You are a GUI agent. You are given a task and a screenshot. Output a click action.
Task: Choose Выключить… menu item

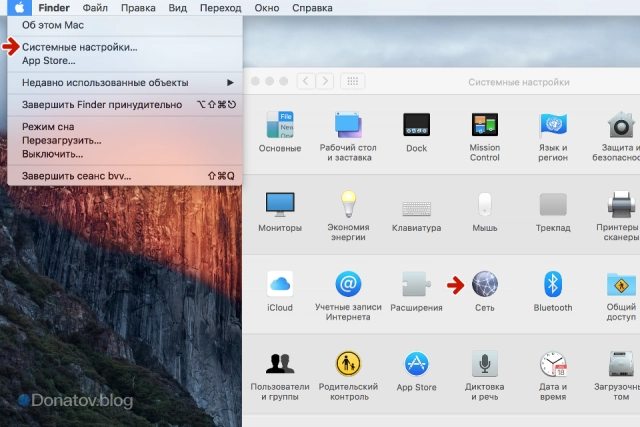point(125,154)
